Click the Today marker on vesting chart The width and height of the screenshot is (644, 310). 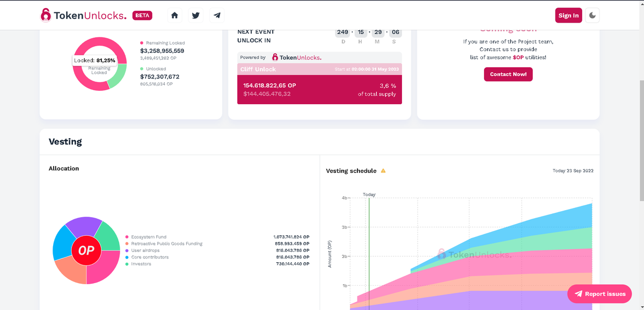click(369, 194)
